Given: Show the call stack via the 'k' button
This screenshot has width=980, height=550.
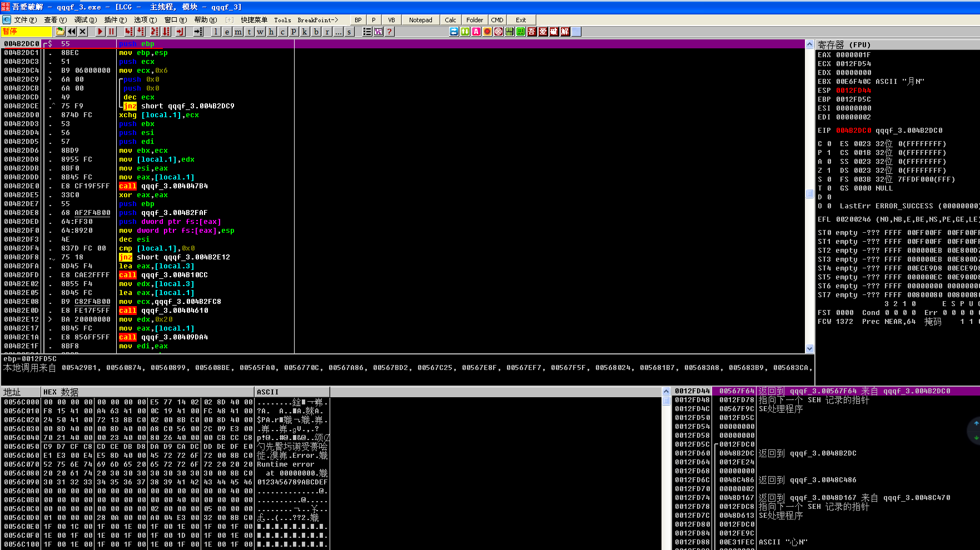Looking at the screenshot, I should pos(305,32).
